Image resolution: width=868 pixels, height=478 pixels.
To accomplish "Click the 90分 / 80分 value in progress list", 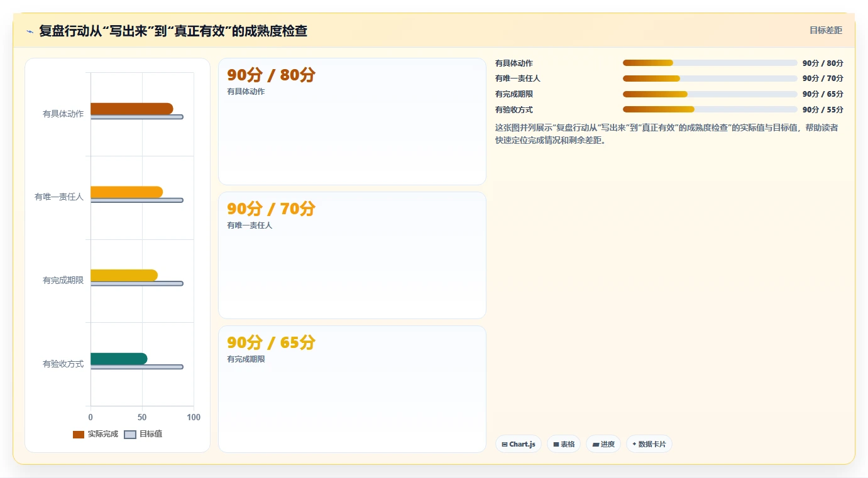I will click(x=823, y=63).
